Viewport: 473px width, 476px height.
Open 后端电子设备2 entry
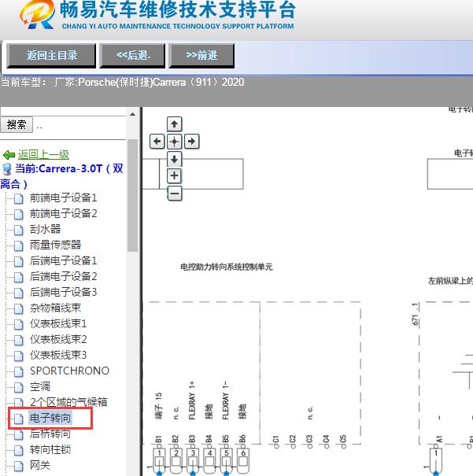[63, 277]
